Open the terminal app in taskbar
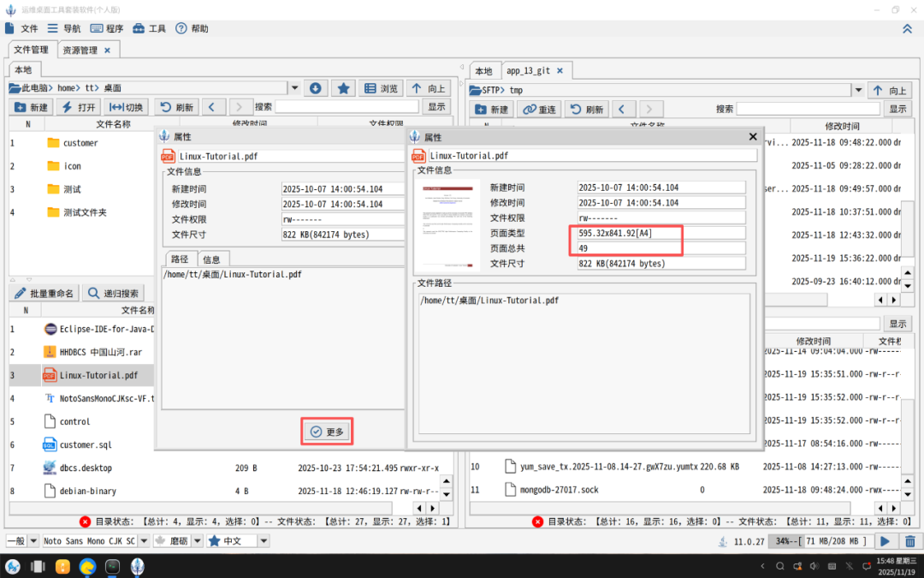The height and width of the screenshot is (578, 924). [113, 566]
